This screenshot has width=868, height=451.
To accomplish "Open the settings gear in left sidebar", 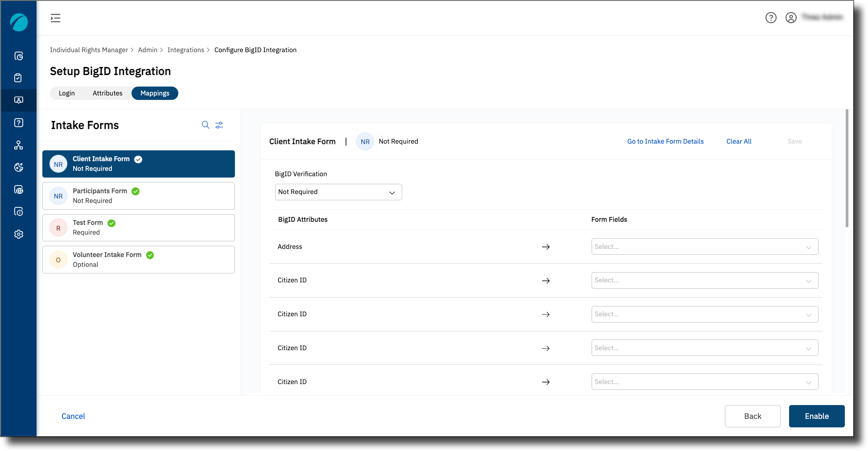I will coord(18,234).
